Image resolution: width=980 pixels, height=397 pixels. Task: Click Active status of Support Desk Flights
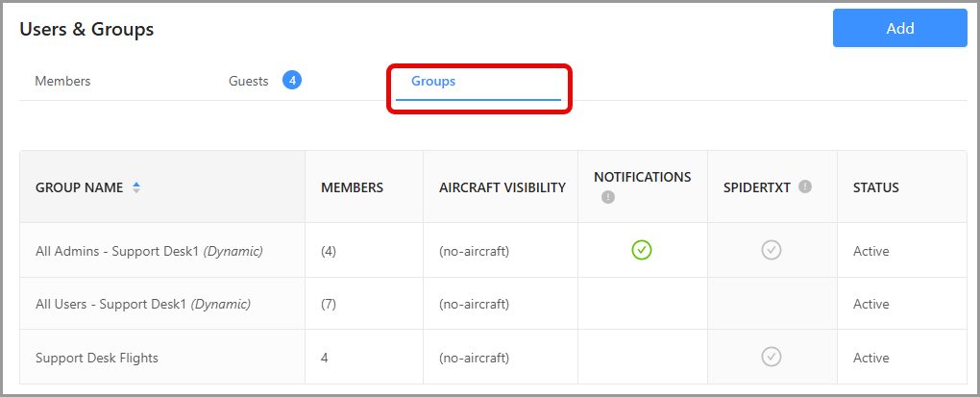[870, 358]
